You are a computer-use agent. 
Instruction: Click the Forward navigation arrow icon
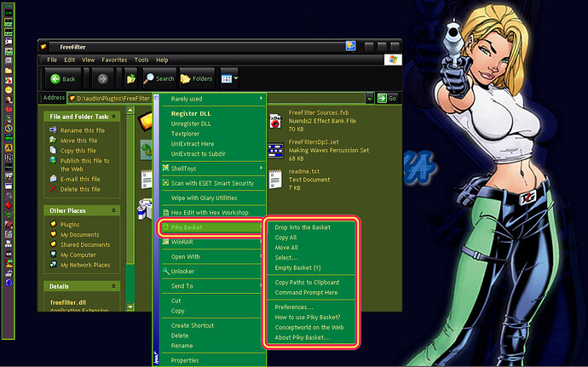(103, 79)
